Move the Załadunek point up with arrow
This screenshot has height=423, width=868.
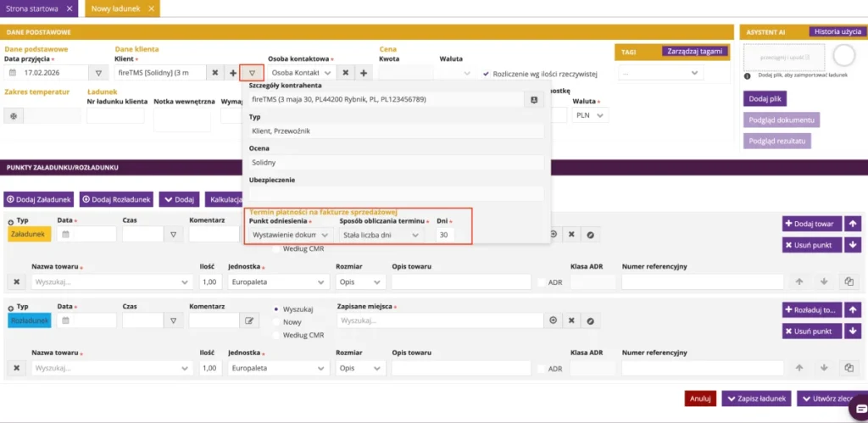851,223
